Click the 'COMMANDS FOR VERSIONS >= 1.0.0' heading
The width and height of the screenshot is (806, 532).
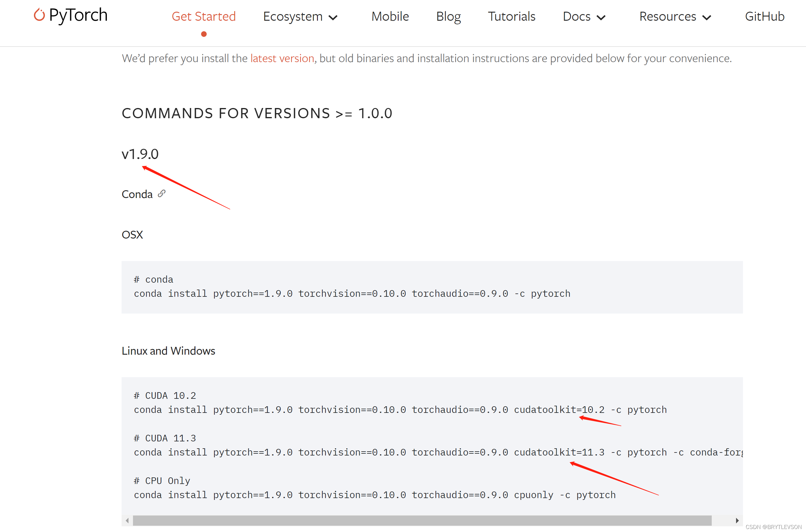pyautogui.click(x=257, y=113)
